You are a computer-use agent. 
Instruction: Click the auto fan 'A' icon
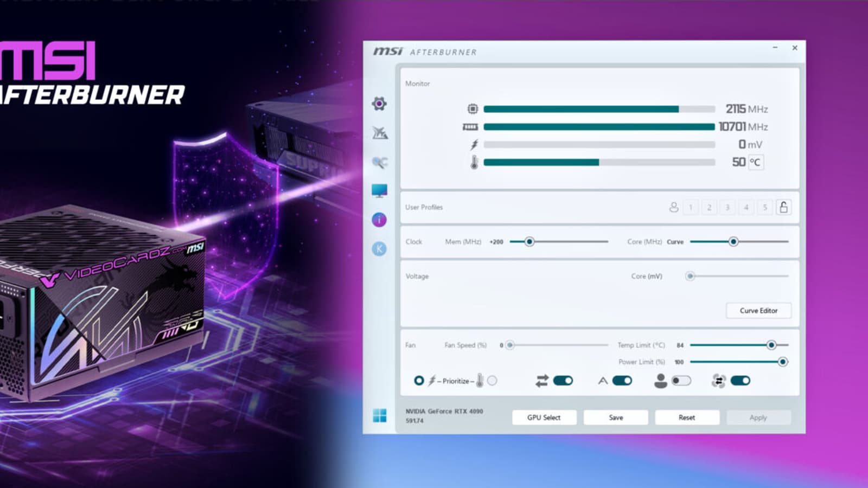[x=603, y=381]
